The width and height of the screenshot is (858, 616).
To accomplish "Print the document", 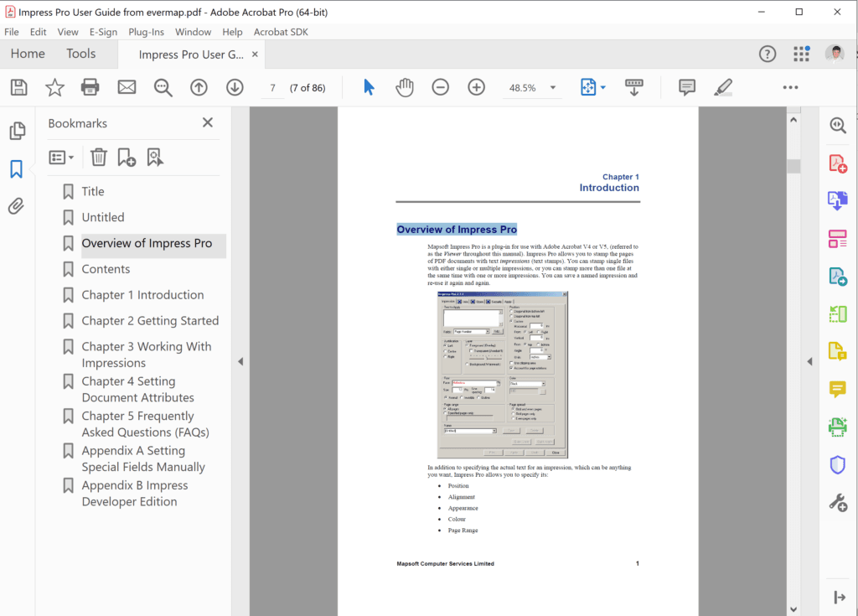I will pyautogui.click(x=90, y=86).
